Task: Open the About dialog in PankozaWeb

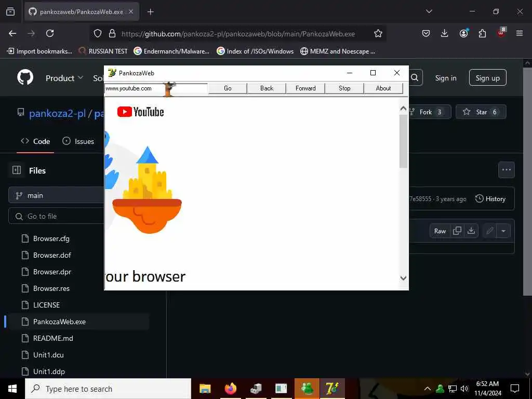Action: click(383, 88)
